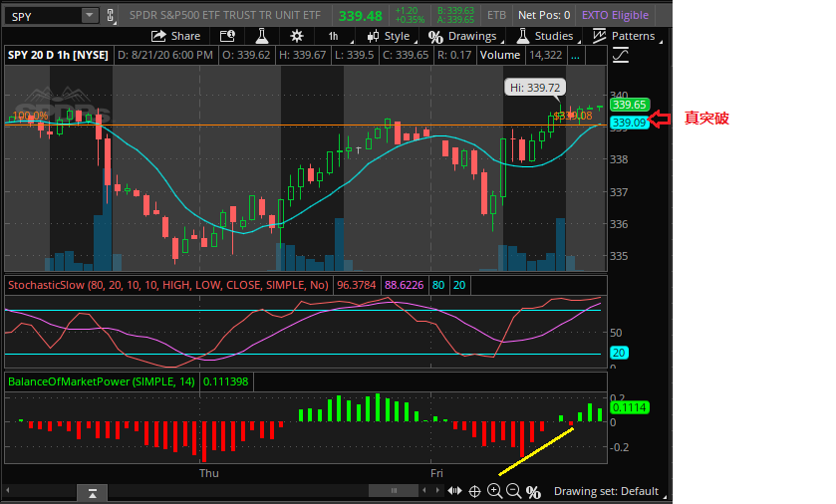The width and height of the screenshot is (836, 504).
Task: Open the symbol selector dropdown arrow
Action: (90, 16)
